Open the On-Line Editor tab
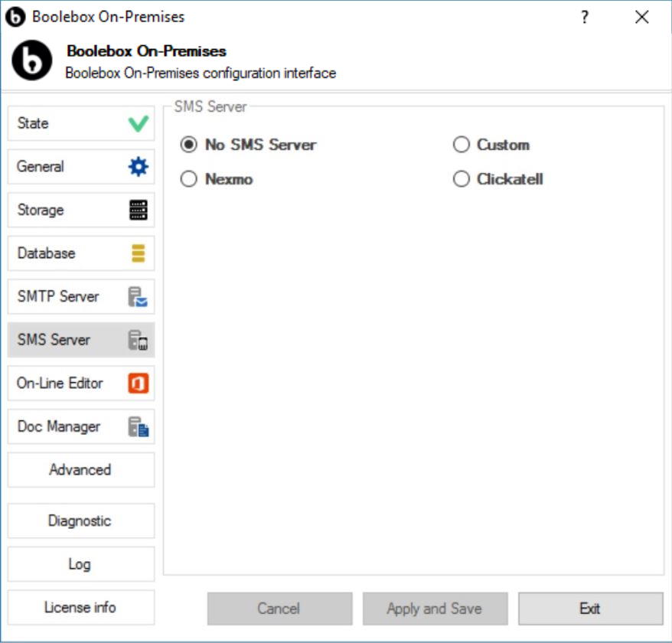Image resolution: width=672 pixels, height=643 pixels. point(81,384)
